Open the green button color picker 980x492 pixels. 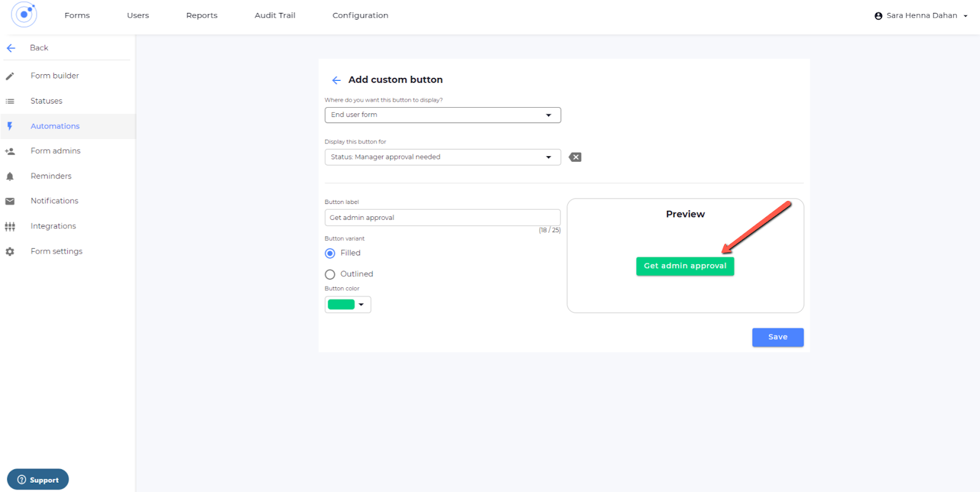click(347, 305)
